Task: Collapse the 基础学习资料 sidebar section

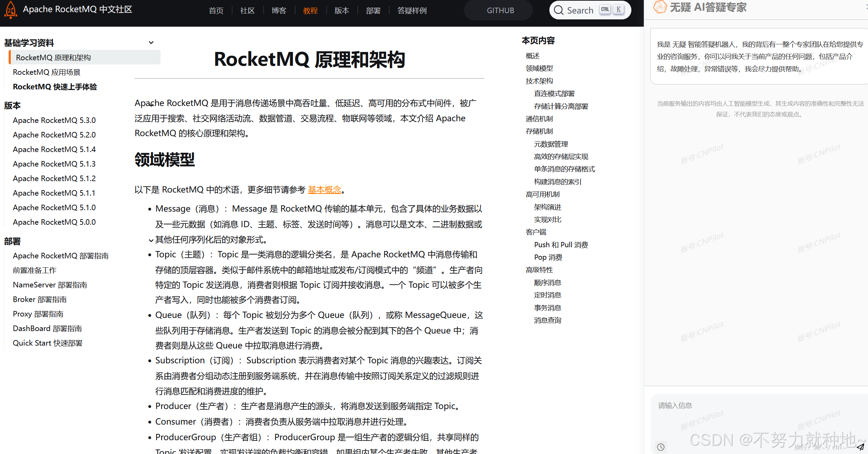Action: (151, 43)
